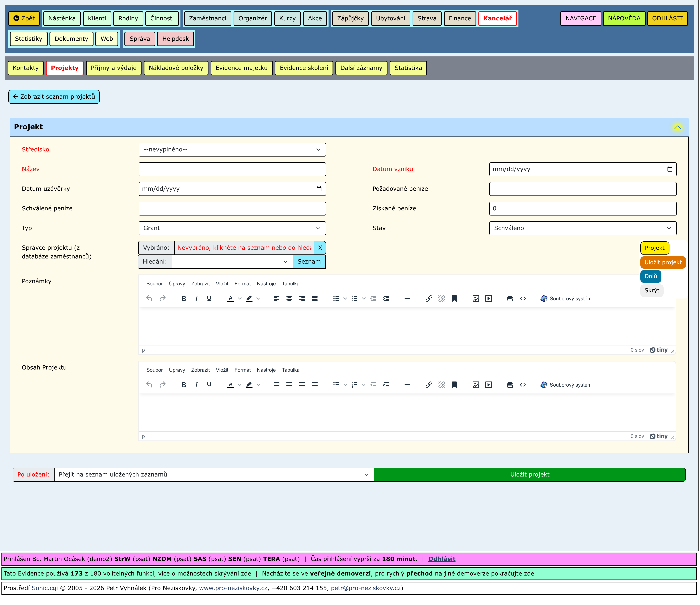Click the Název text field

point(232,169)
